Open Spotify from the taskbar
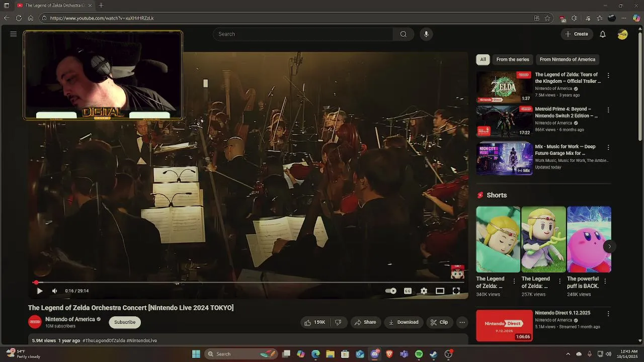 [419, 354]
